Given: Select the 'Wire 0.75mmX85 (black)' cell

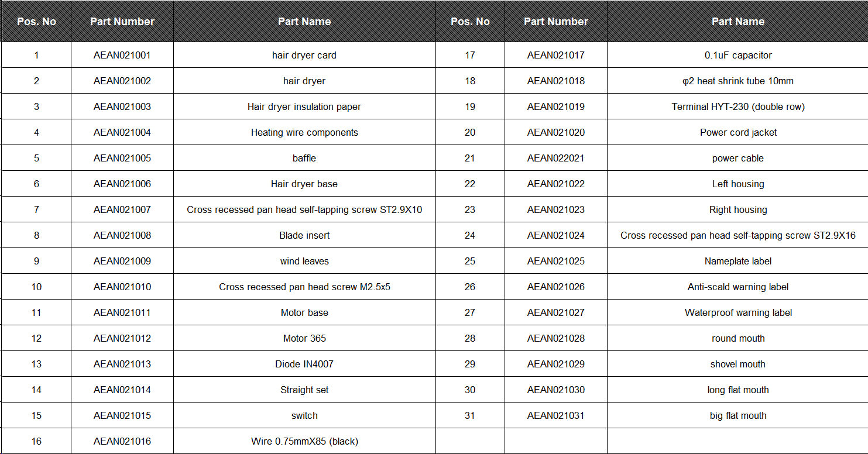Looking at the screenshot, I should 304,441.
